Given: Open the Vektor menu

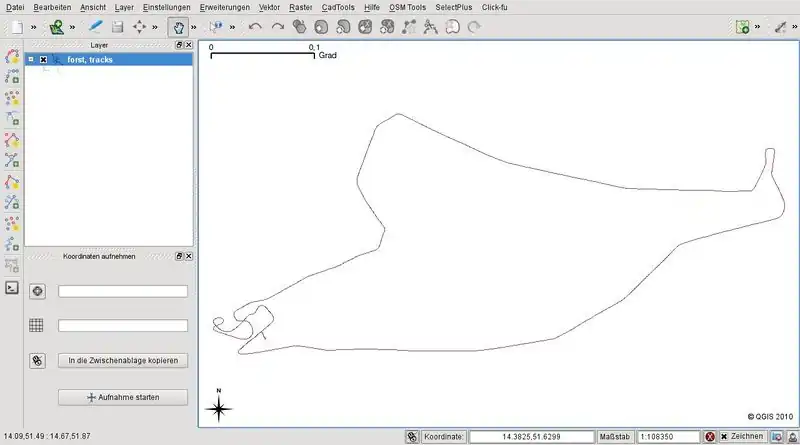Looking at the screenshot, I should [x=269, y=7].
